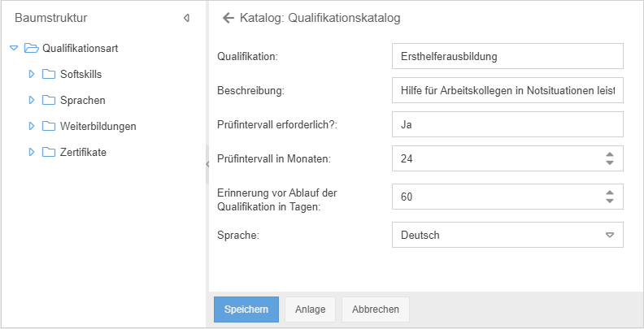Click the Qualifikationsart open folder icon
The image size is (644, 329).
tap(32, 48)
